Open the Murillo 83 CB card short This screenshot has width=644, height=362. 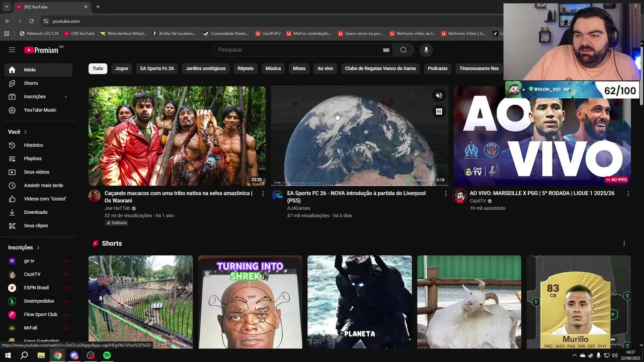(x=579, y=302)
